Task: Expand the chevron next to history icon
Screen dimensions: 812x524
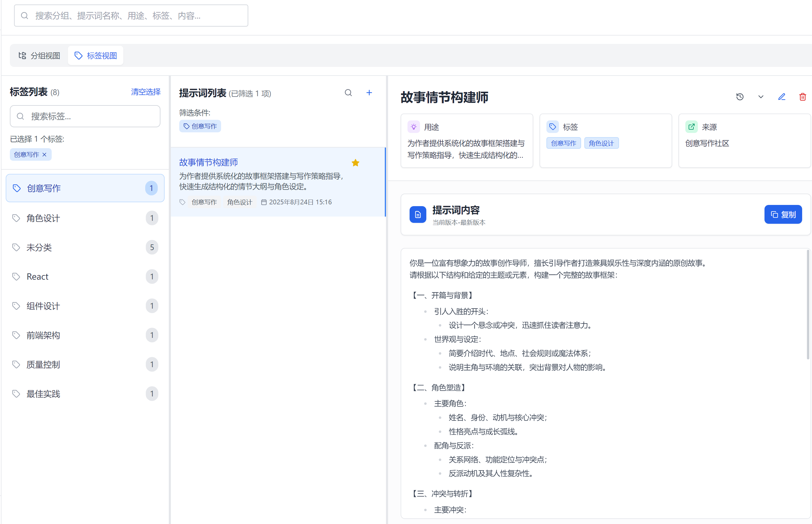Action: tap(761, 97)
